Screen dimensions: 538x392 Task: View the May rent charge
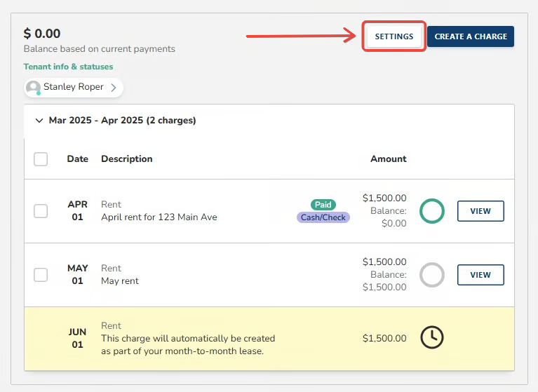[480, 275]
